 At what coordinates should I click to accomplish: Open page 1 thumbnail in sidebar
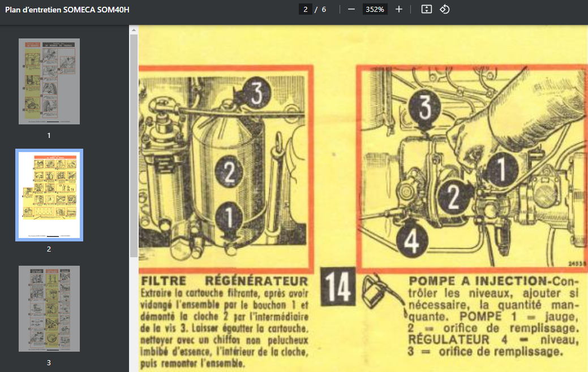(x=49, y=81)
